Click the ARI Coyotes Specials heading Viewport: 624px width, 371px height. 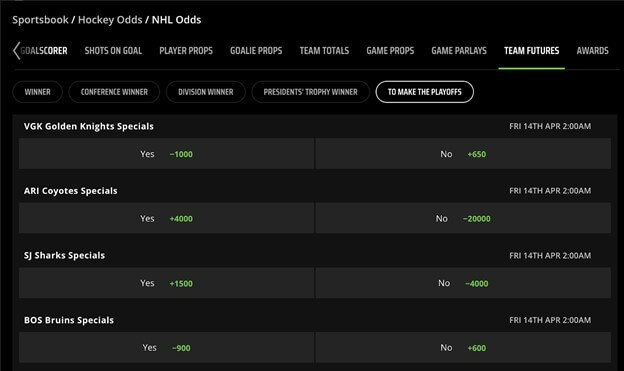(70, 191)
